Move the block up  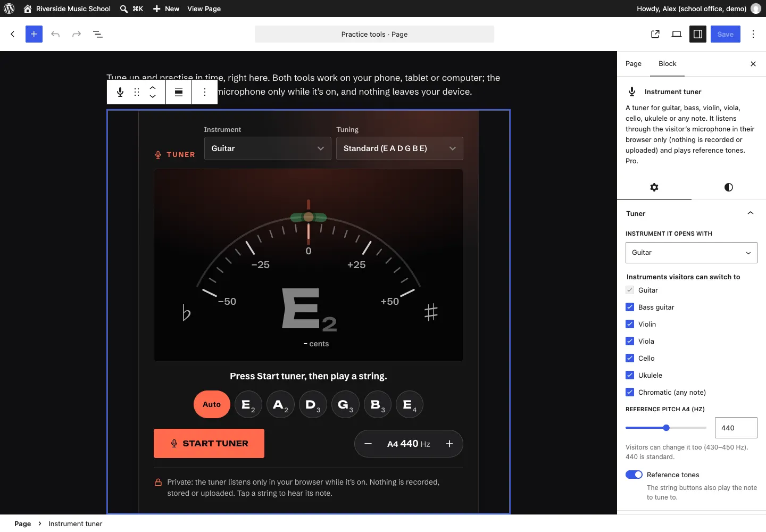pos(153,87)
